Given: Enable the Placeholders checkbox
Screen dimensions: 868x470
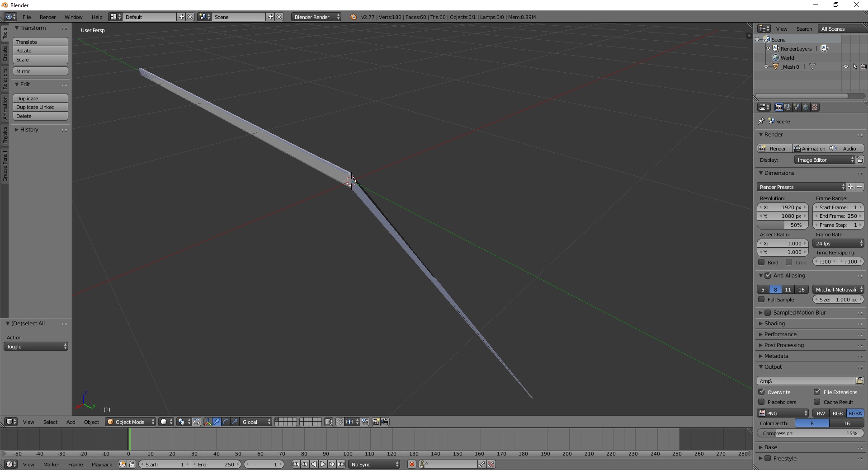Looking at the screenshot, I should [762, 402].
